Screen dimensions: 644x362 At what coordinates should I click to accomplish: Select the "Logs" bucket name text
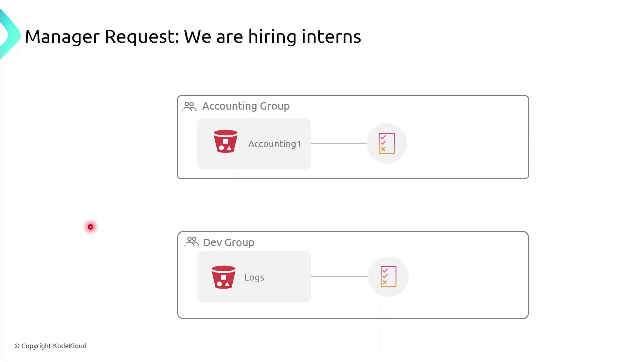(254, 278)
